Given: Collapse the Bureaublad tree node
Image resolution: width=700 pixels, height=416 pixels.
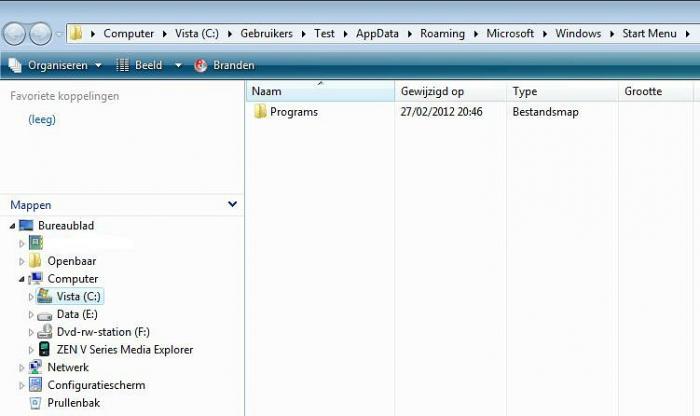Looking at the screenshot, I should click(x=12, y=226).
